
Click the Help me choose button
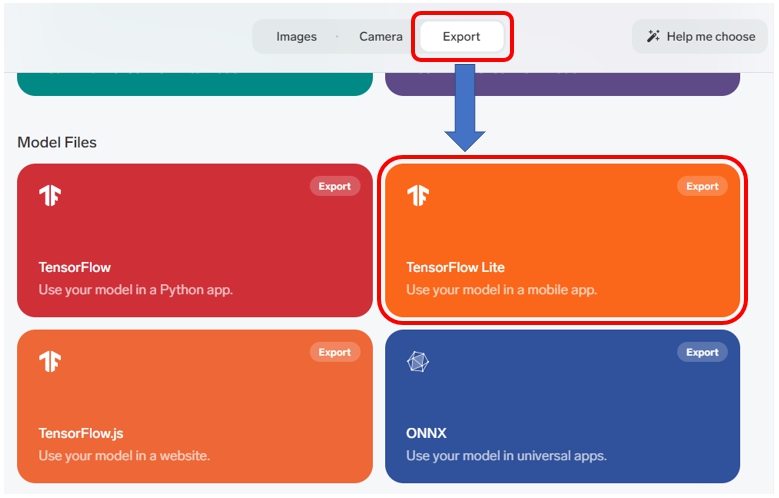[700, 37]
